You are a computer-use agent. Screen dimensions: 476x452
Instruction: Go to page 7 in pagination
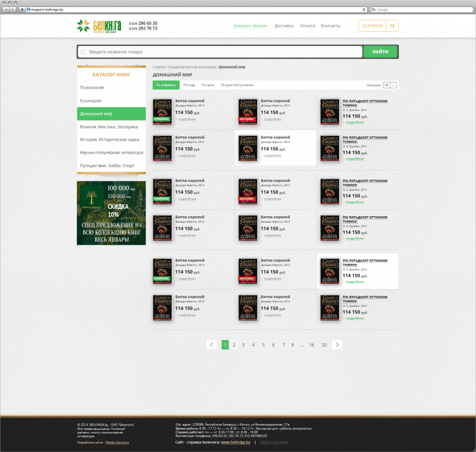pyautogui.click(x=283, y=345)
